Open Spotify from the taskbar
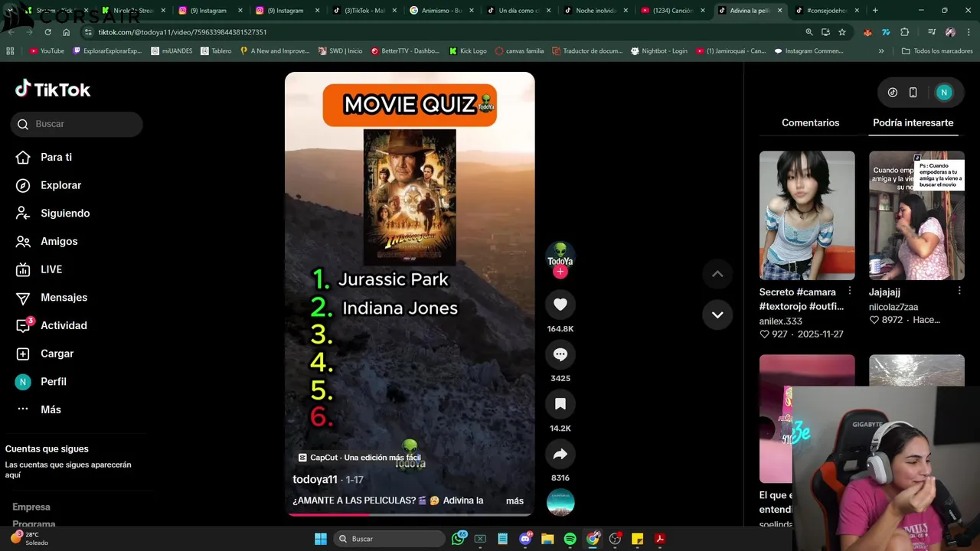The width and height of the screenshot is (980, 551). click(x=570, y=539)
